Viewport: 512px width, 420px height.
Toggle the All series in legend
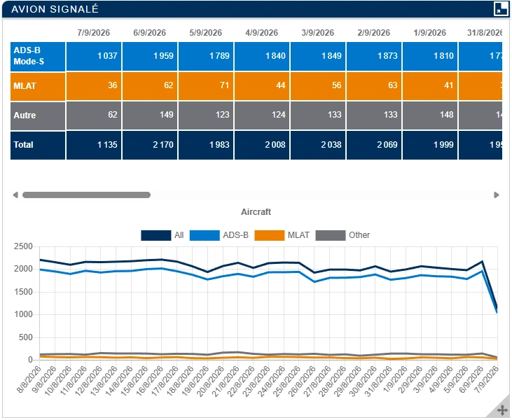click(x=156, y=235)
